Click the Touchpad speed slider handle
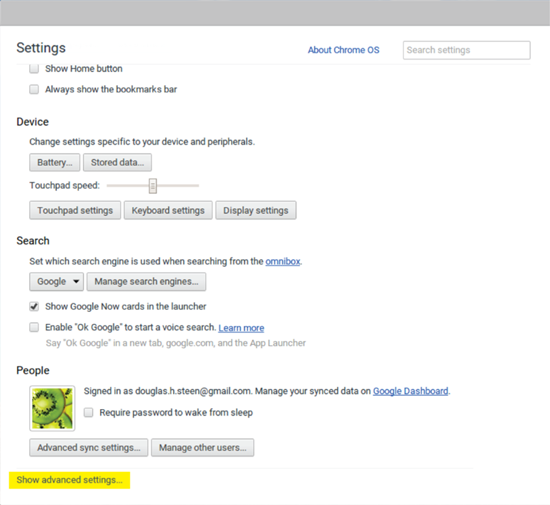Screen dimensions: 550x505 click(153, 186)
